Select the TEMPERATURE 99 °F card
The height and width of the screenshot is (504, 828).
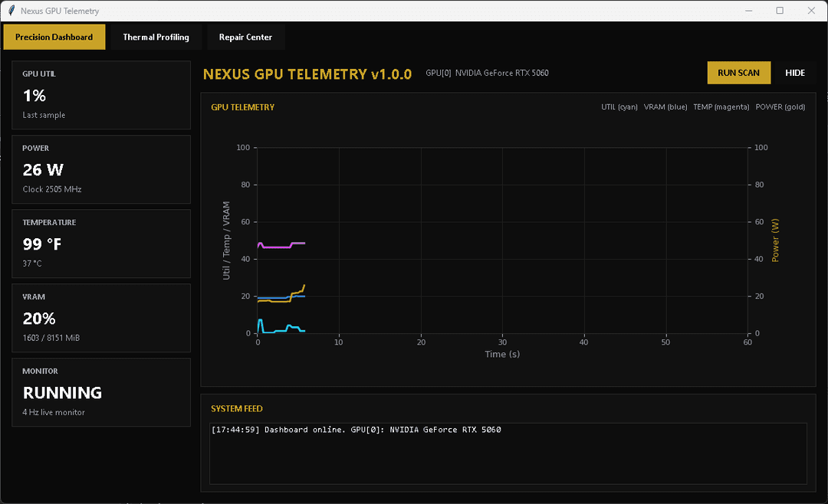click(x=101, y=244)
